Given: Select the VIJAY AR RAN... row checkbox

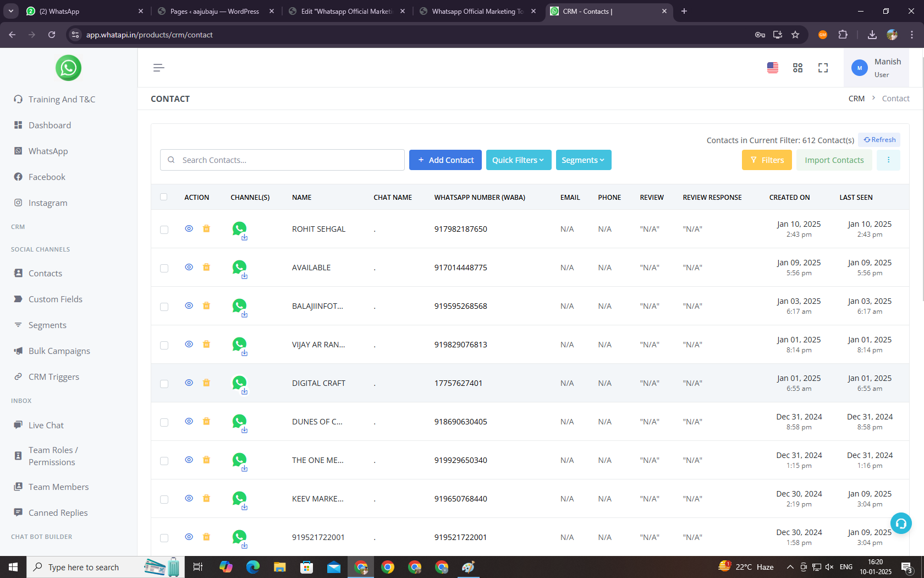Looking at the screenshot, I should point(164,345).
